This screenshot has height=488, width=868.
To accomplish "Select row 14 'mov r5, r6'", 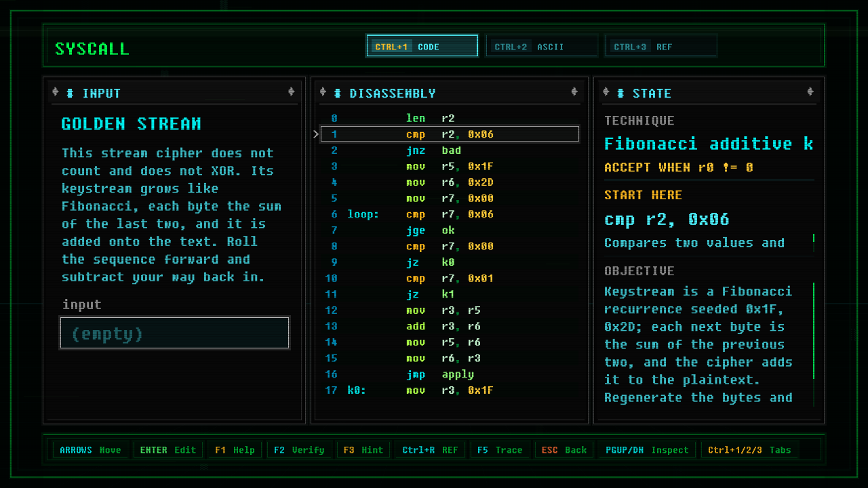I will 450,342.
